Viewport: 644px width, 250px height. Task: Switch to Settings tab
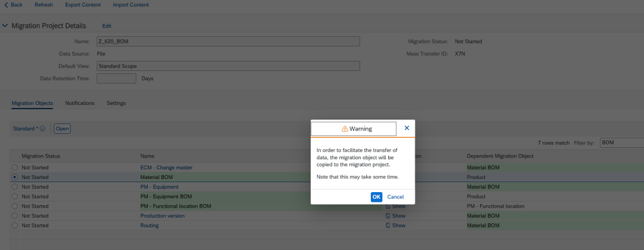click(x=116, y=103)
